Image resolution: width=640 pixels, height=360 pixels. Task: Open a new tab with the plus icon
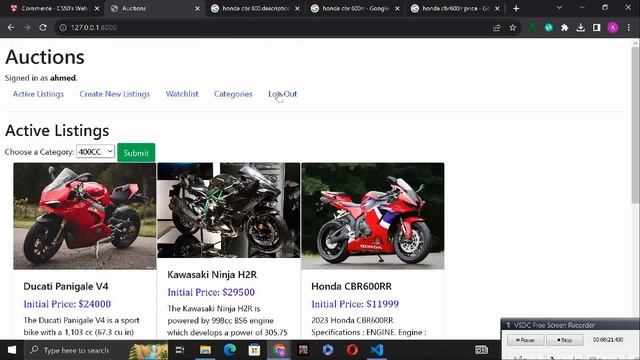[x=516, y=8]
